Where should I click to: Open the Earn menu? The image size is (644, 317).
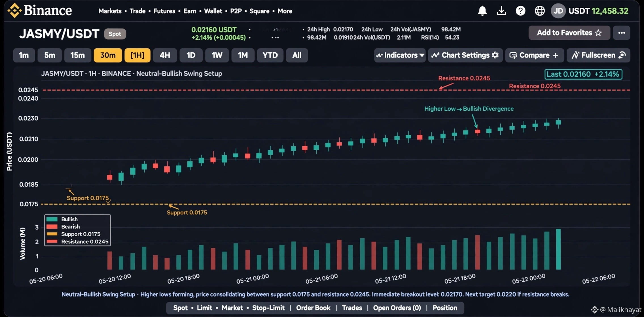190,11
